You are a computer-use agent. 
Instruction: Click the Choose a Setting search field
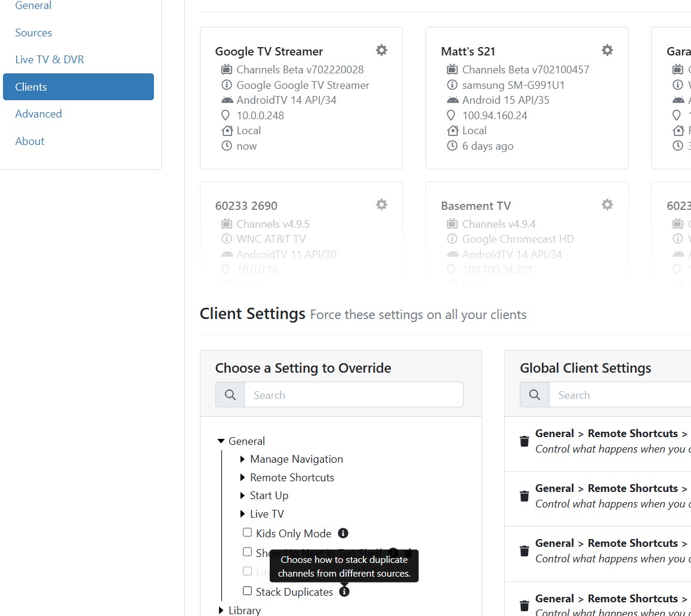(x=353, y=395)
